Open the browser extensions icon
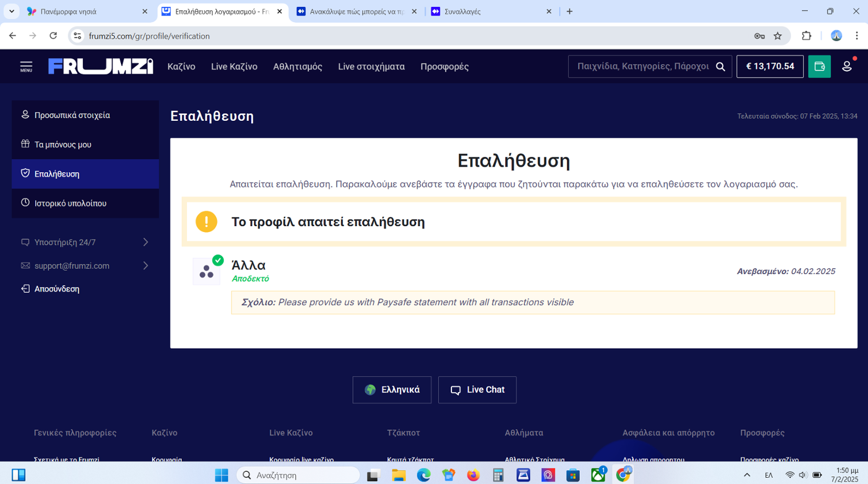The image size is (868, 484). click(806, 36)
